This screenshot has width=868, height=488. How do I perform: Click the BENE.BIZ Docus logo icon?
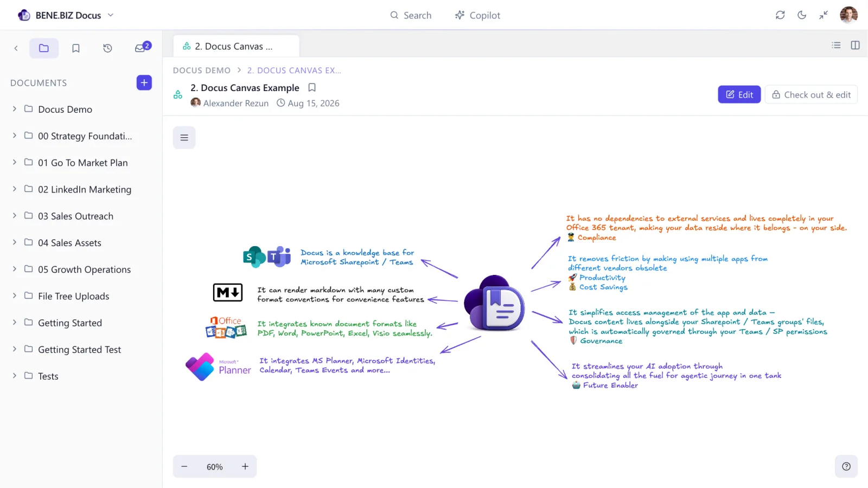pyautogui.click(x=24, y=15)
